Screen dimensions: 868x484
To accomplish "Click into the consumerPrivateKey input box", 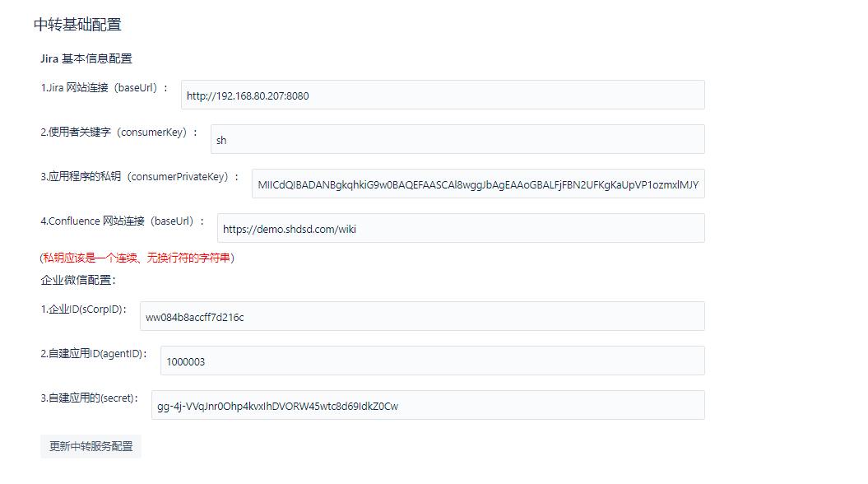I will (478, 184).
